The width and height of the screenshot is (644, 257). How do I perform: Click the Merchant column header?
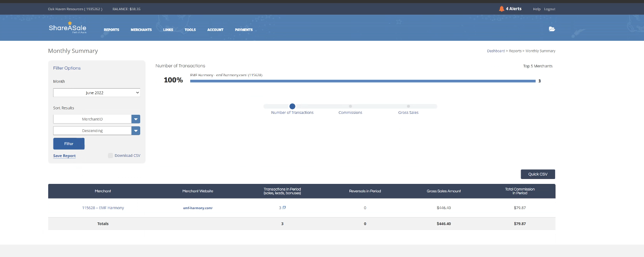(x=103, y=191)
